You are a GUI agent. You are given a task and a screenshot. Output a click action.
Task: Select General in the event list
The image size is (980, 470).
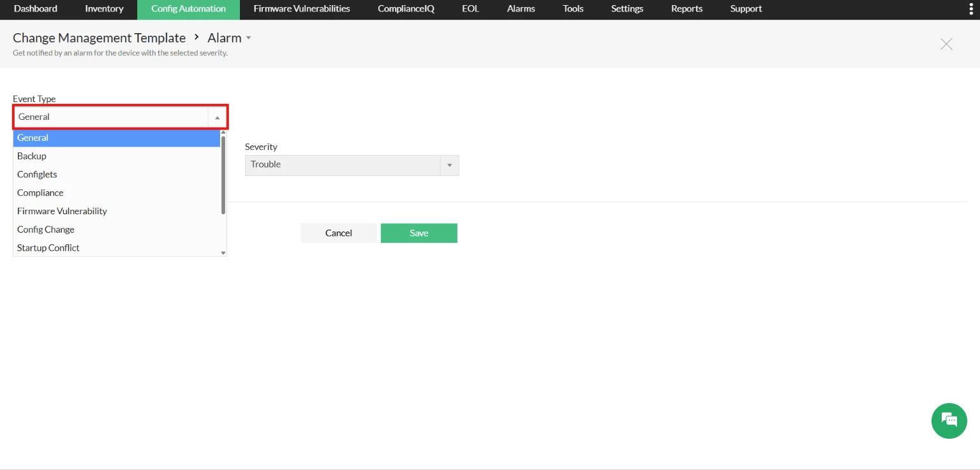click(117, 138)
